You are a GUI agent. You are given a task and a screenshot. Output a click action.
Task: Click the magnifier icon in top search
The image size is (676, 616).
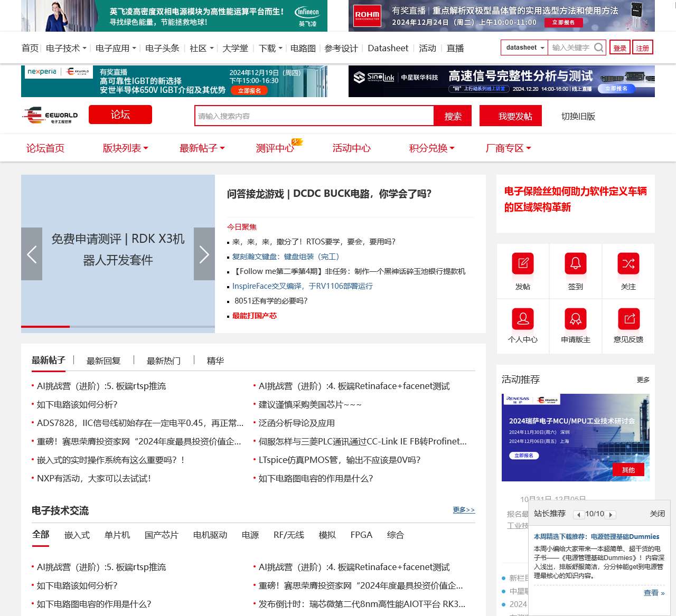(x=598, y=48)
